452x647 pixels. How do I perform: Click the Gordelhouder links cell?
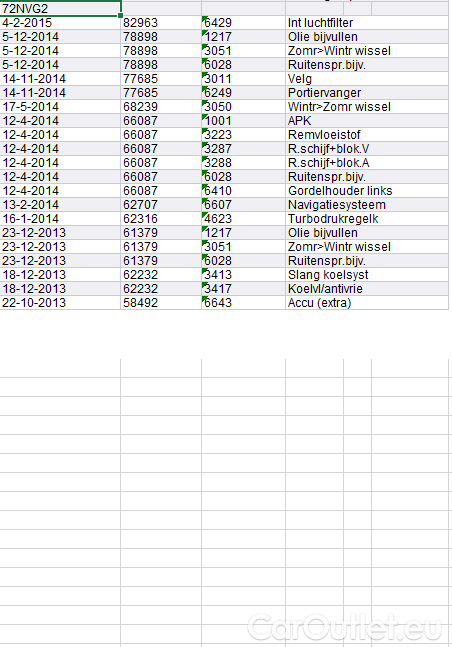367,191
